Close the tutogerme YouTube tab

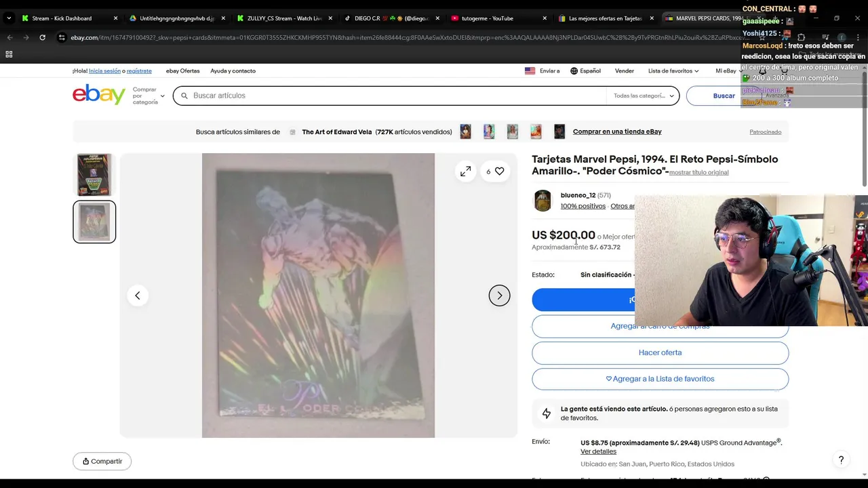click(x=545, y=18)
